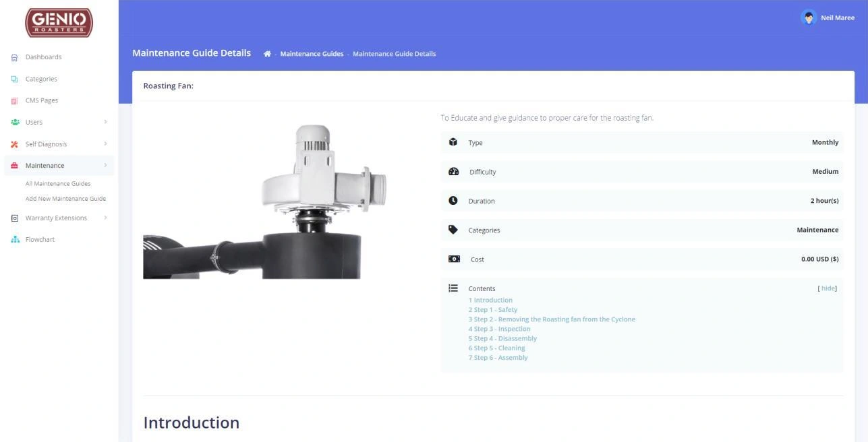Click the Maintenance toolbox icon

click(14, 166)
